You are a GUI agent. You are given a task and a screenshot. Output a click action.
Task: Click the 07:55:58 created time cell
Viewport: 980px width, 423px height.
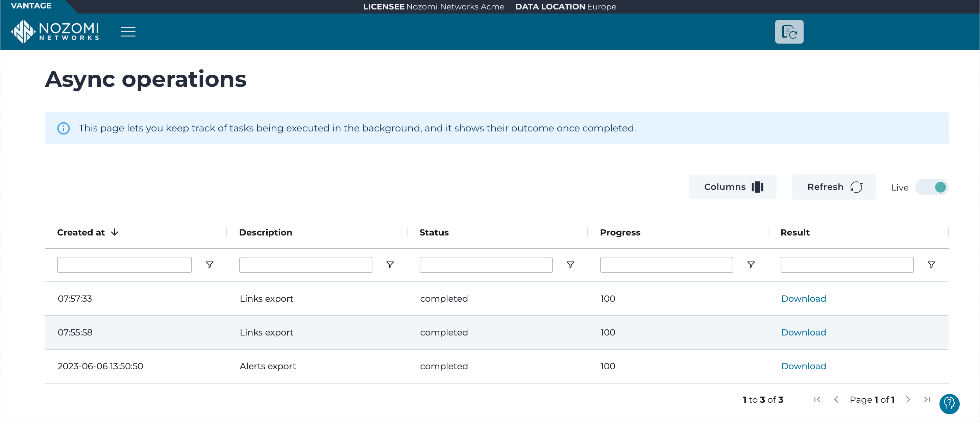[75, 332]
